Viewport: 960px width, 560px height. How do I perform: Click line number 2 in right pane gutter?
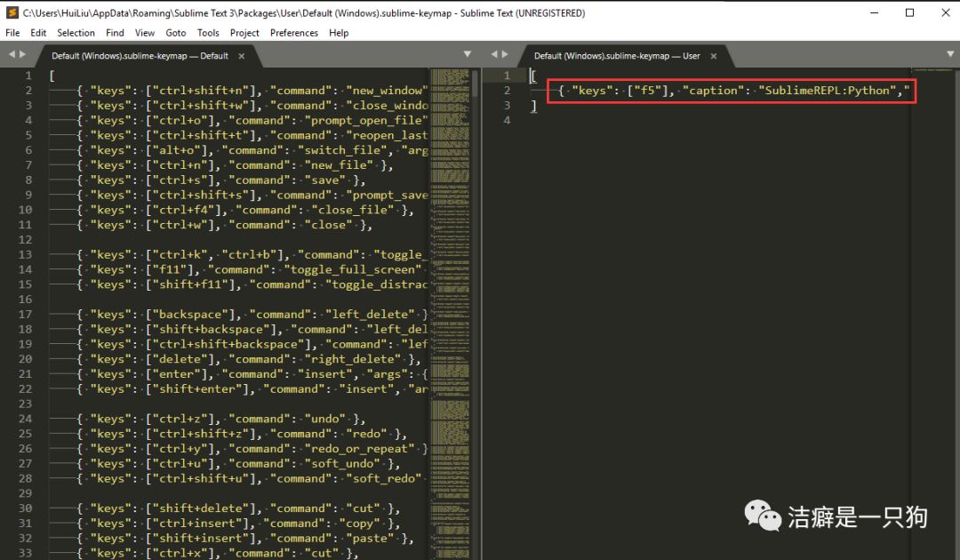click(x=507, y=91)
